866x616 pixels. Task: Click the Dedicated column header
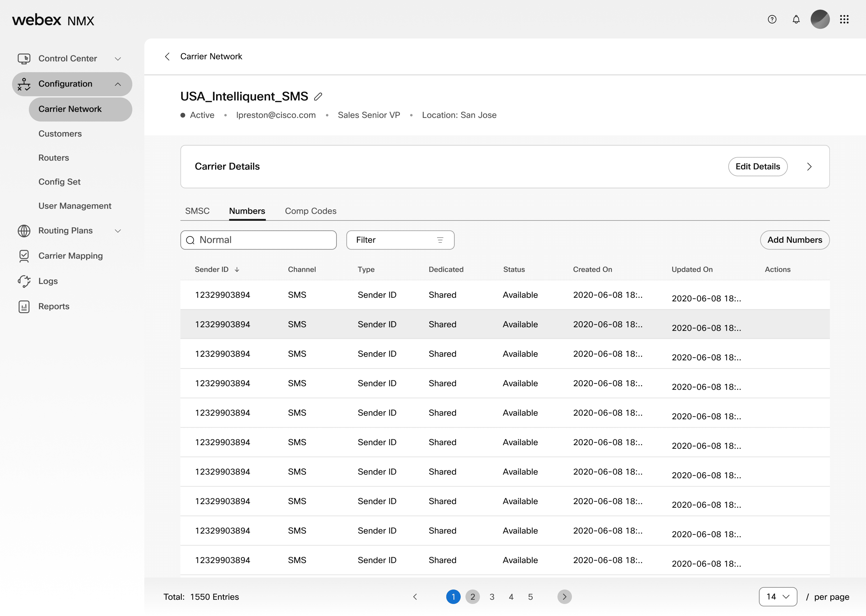(446, 270)
